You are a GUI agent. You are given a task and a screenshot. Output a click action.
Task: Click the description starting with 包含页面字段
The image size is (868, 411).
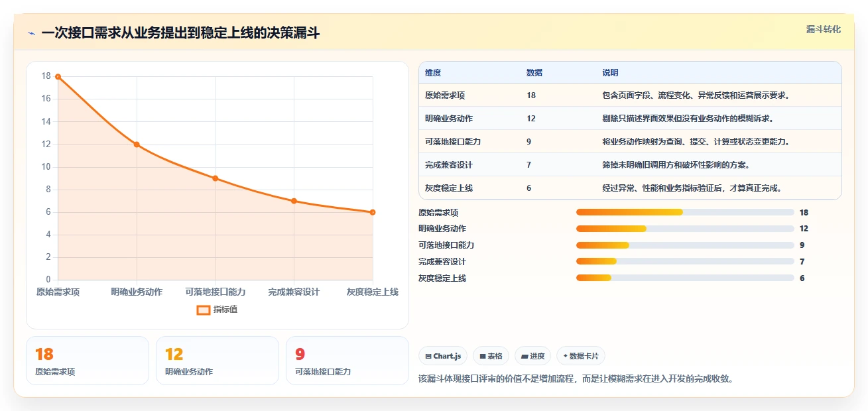point(696,95)
